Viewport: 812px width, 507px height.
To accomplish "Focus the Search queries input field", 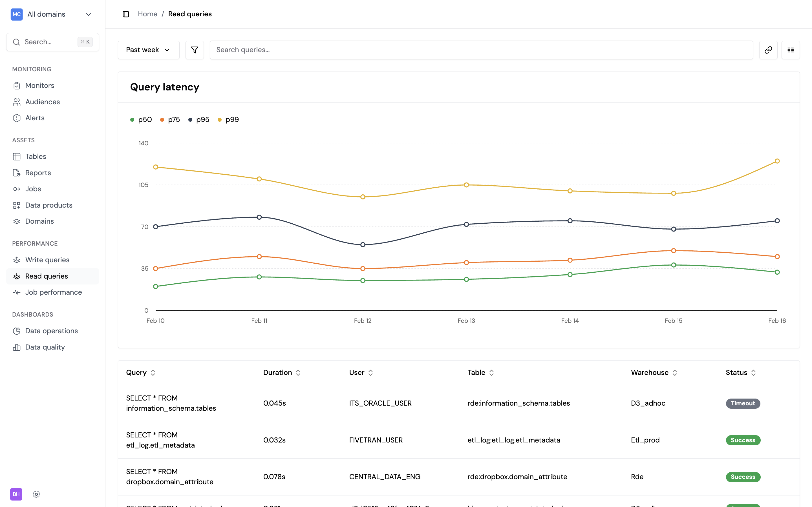I will 481,50.
